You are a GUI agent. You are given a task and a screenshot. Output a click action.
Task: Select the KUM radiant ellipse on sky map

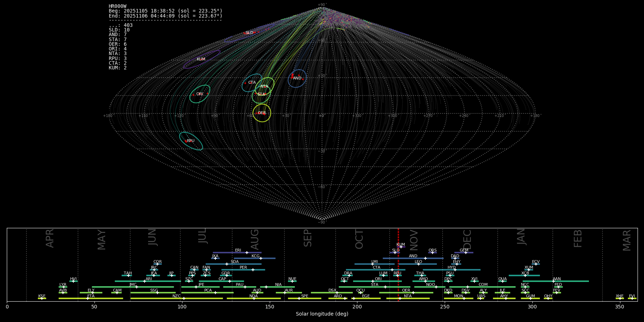(201, 59)
